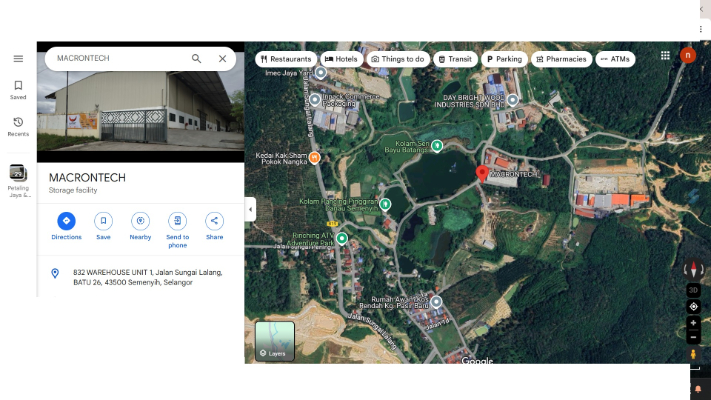The image size is (711, 400).
Task: Click the address location pin icon
Action: pyautogui.click(x=55, y=273)
